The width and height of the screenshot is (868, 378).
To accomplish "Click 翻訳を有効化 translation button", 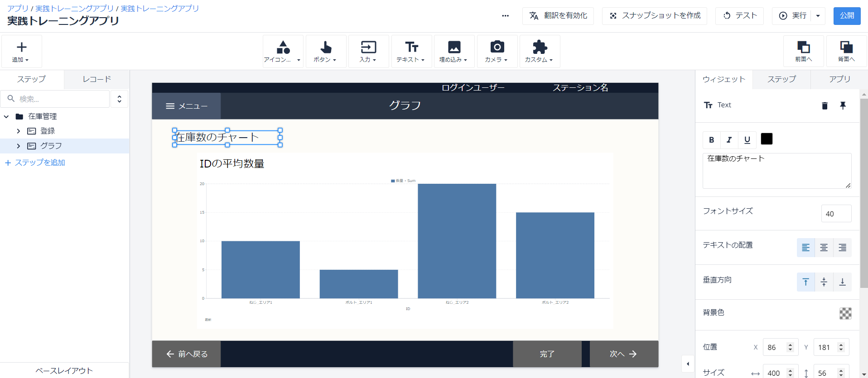I will tap(558, 16).
